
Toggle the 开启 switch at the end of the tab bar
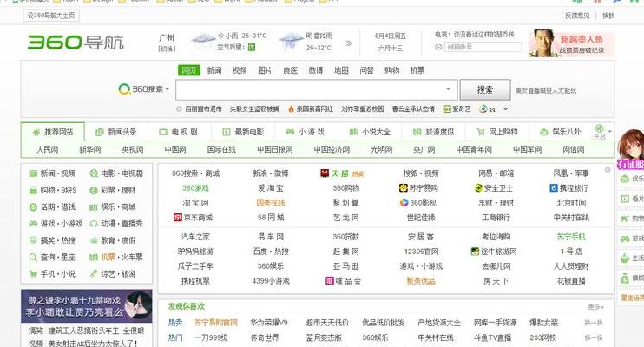[599, 132]
